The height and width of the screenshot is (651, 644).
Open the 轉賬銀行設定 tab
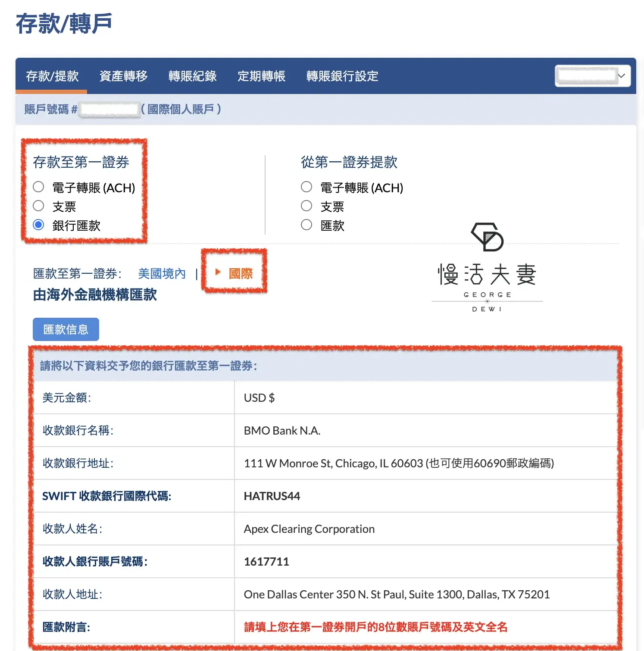pos(342,76)
